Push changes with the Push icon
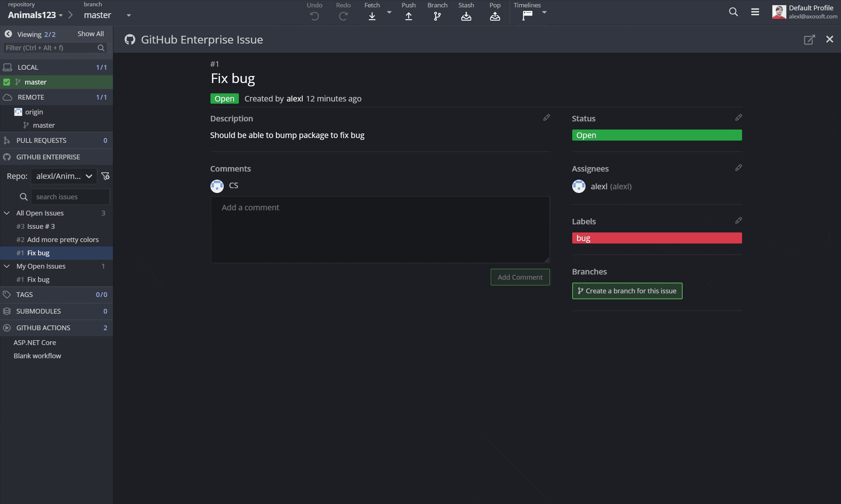 [408, 16]
